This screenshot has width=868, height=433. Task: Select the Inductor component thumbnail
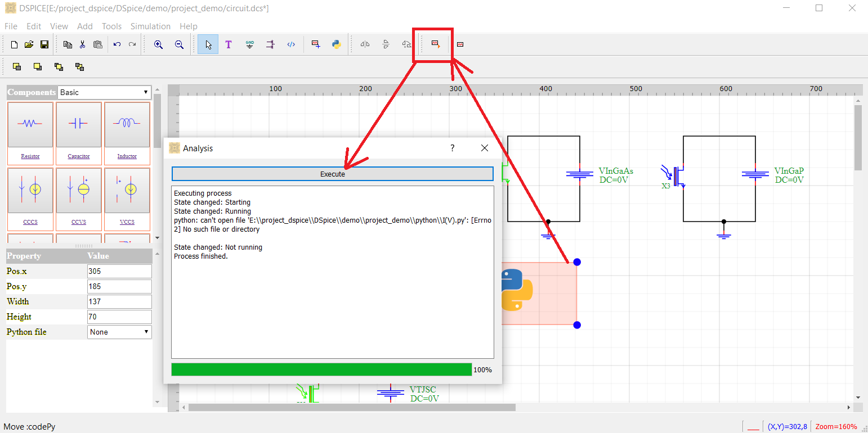127,125
